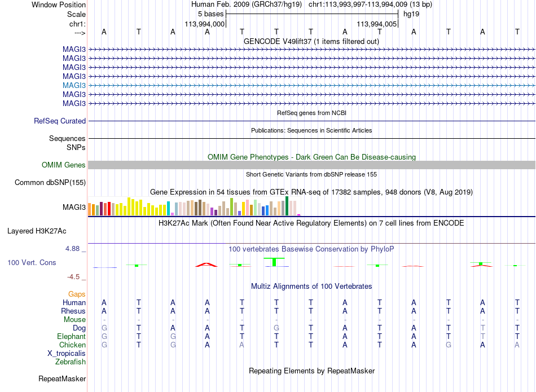The width and height of the screenshot is (536, 392).
Task: Click the GENCODE V49lift37 track title
Action: point(311,41)
